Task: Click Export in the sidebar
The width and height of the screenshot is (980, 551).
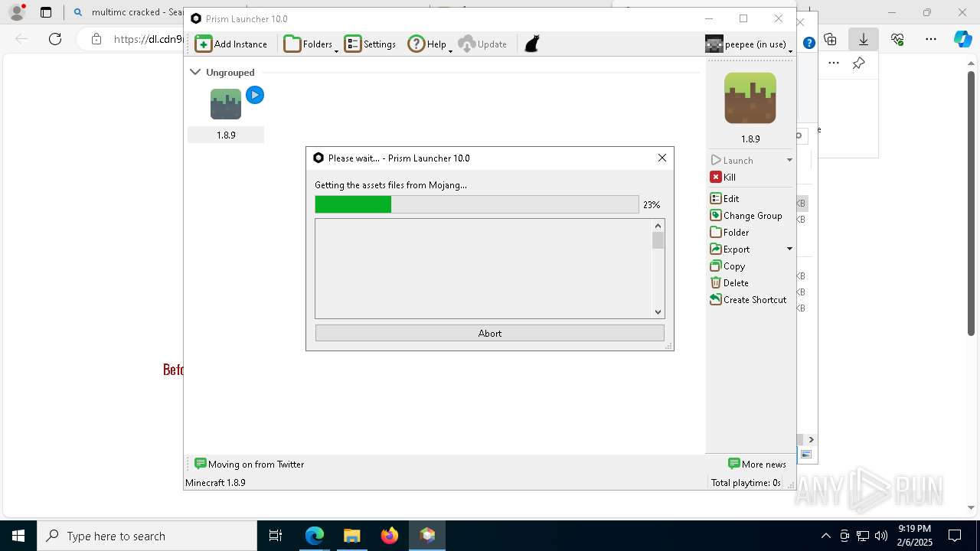Action: [730, 249]
